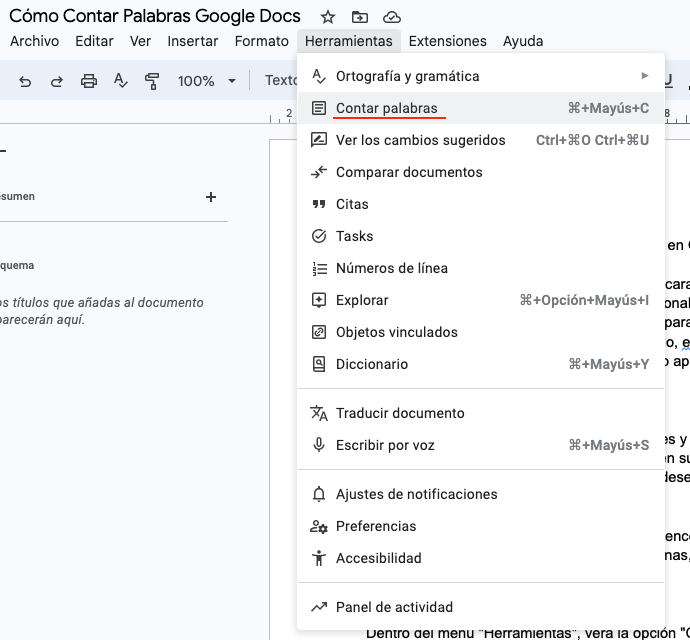Click the Preferencias person-gear icon

click(319, 526)
